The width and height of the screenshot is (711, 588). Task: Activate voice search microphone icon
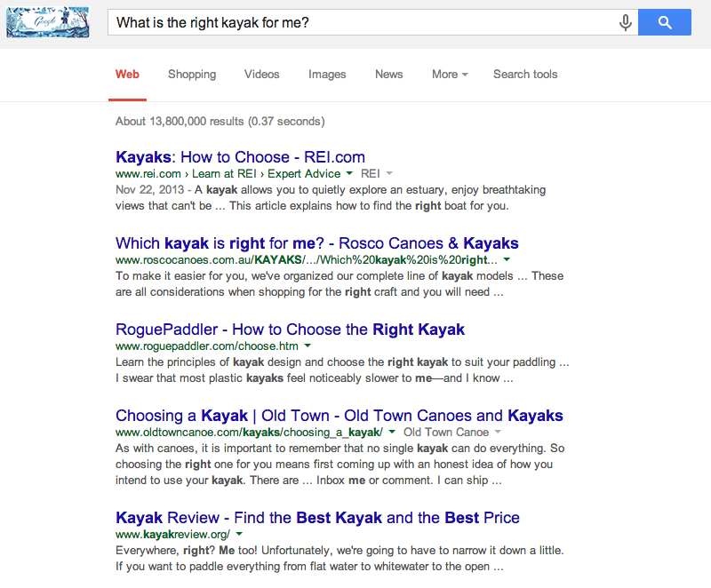626,22
